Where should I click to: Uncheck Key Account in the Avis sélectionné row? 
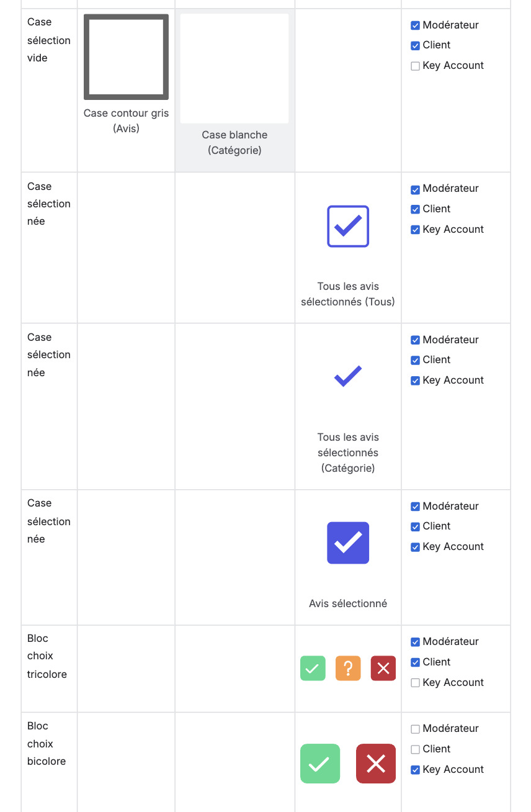415,546
